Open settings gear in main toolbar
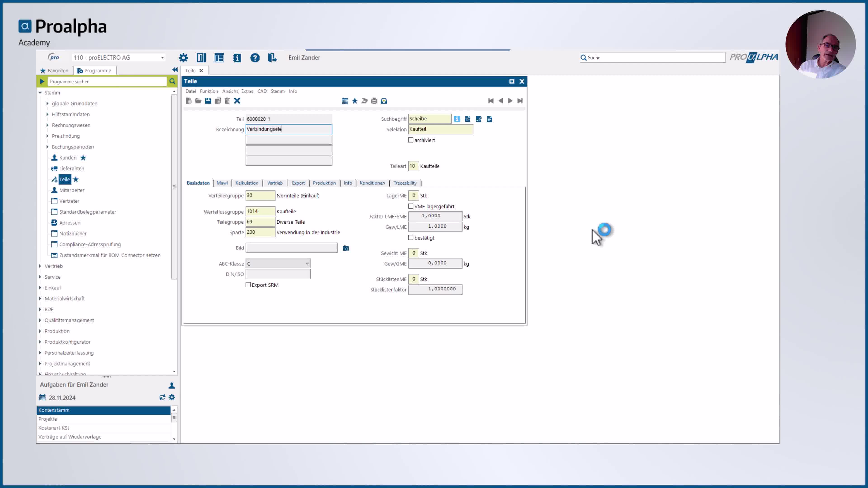868x488 pixels. point(183,58)
